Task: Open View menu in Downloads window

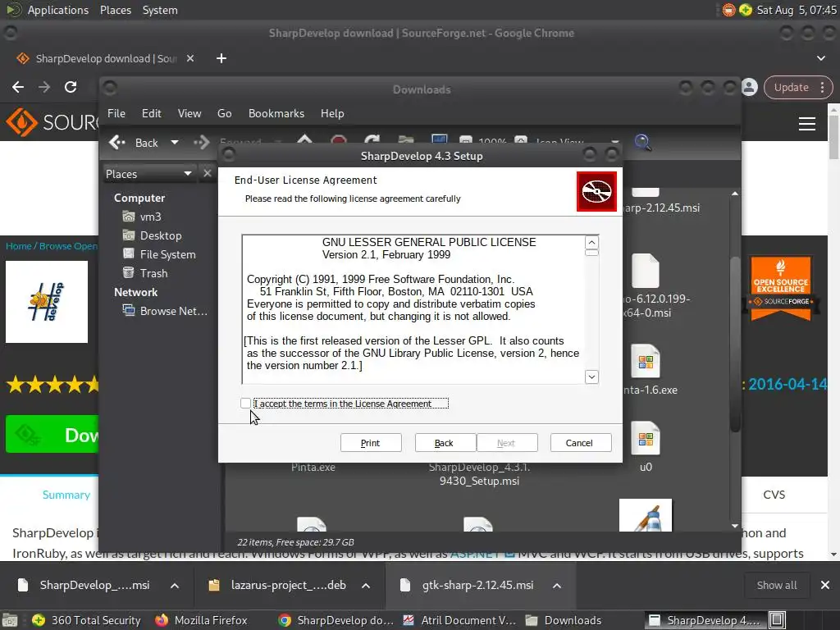Action: click(189, 113)
